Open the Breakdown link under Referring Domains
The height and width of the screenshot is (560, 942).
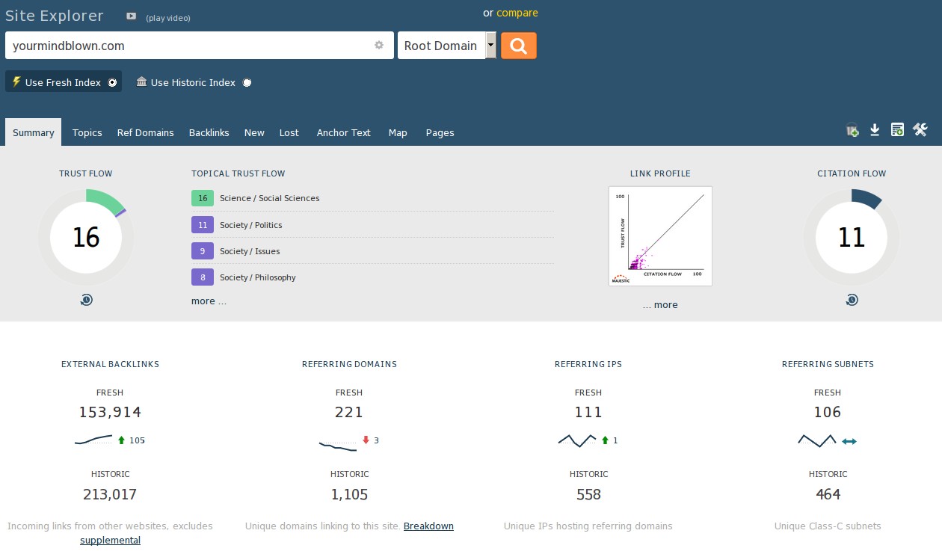tap(428, 526)
